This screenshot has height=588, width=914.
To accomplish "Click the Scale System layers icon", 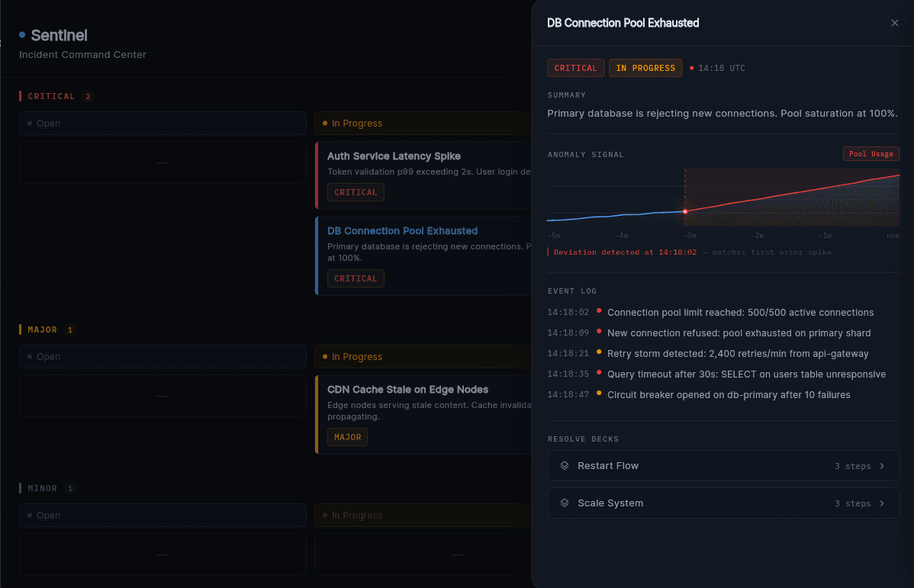I will [565, 503].
